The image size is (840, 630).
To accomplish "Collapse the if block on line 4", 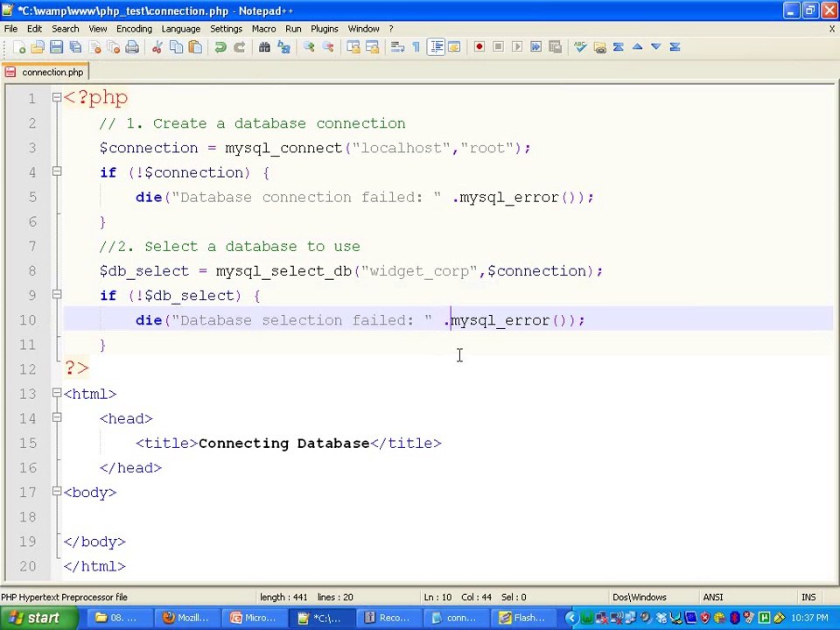I will pos(57,171).
